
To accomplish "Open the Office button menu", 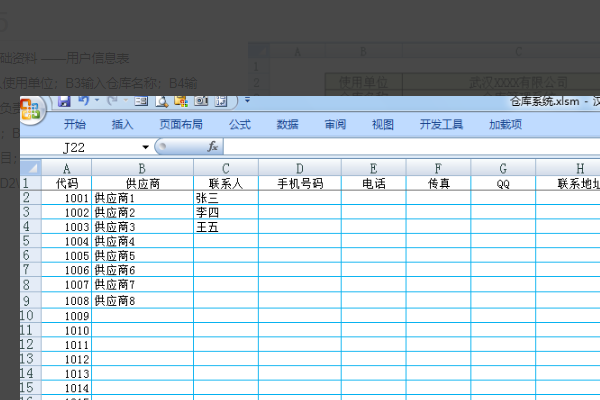I will (x=31, y=110).
